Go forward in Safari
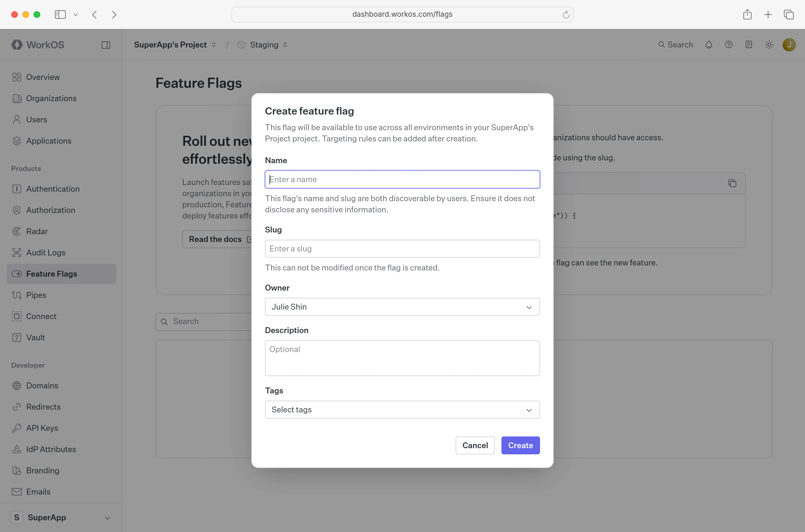Screen dimensions: 805x532 114,15
